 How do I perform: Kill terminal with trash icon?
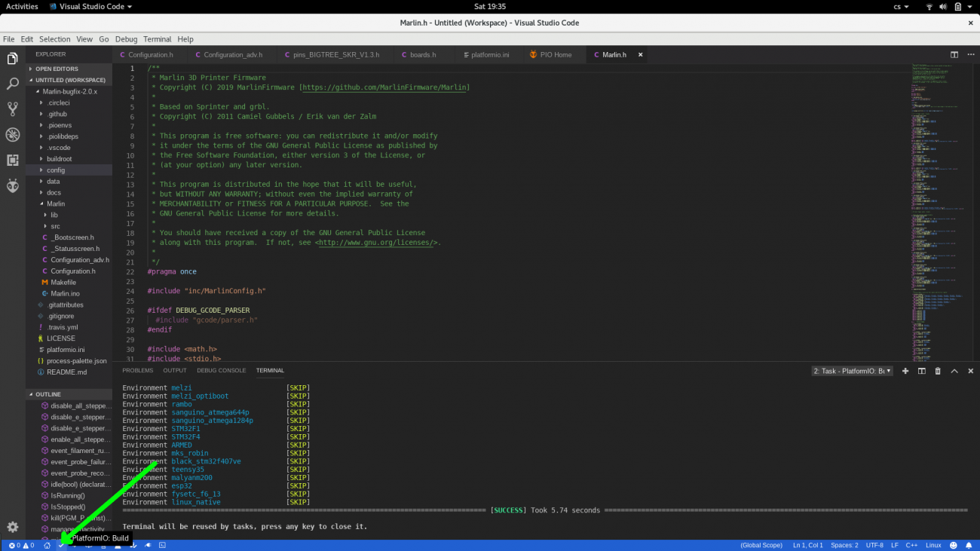click(x=938, y=371)
